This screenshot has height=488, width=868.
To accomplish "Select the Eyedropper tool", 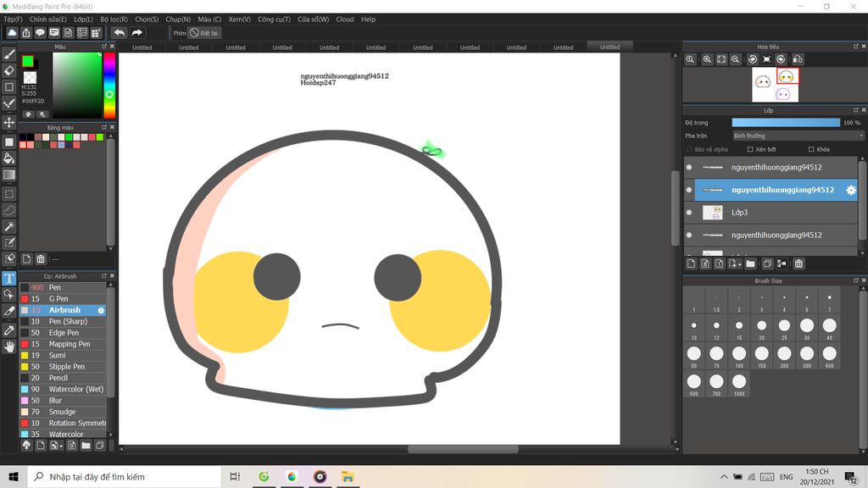I will pyautogui.click(x=9, y=330).
